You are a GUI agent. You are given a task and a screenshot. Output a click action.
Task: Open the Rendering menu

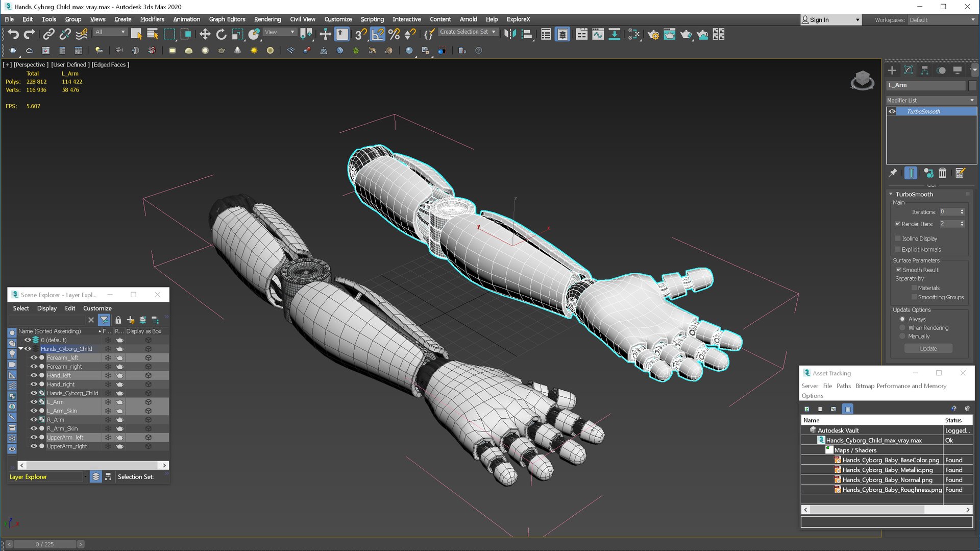click(267, 19)
